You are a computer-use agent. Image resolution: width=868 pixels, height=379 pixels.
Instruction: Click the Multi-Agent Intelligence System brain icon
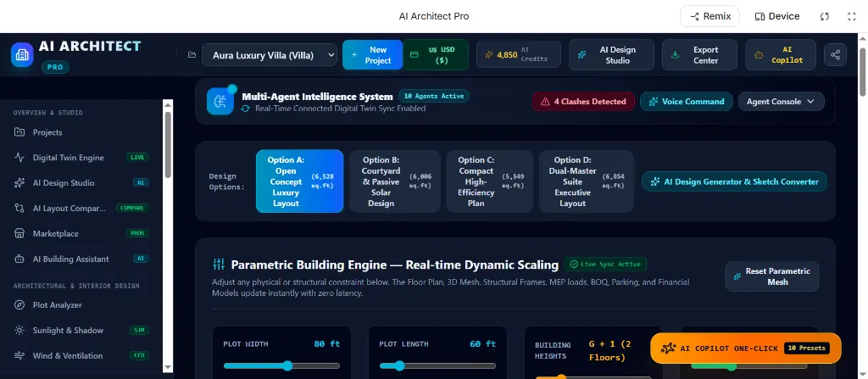[x=220, y=102]
